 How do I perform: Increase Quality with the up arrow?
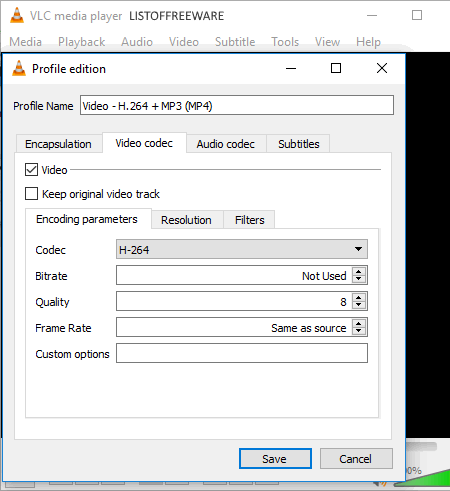(359, 298)
